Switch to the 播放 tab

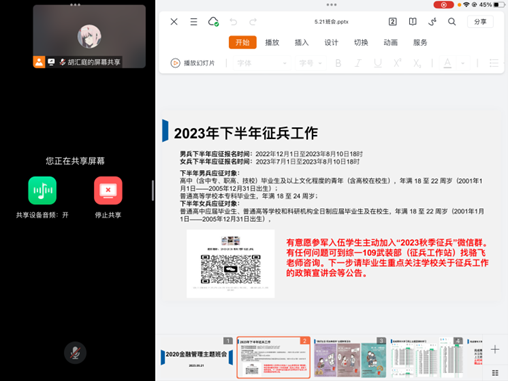272,42
